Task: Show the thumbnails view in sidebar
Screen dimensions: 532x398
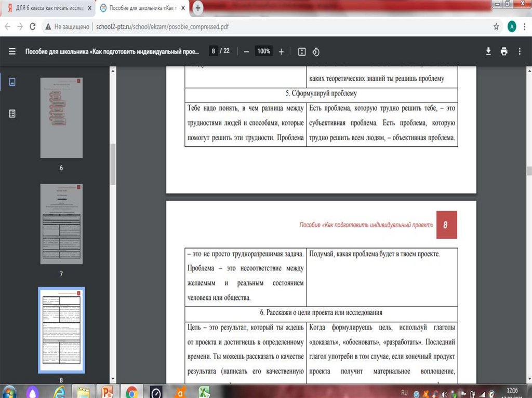Action: (12, 82)
